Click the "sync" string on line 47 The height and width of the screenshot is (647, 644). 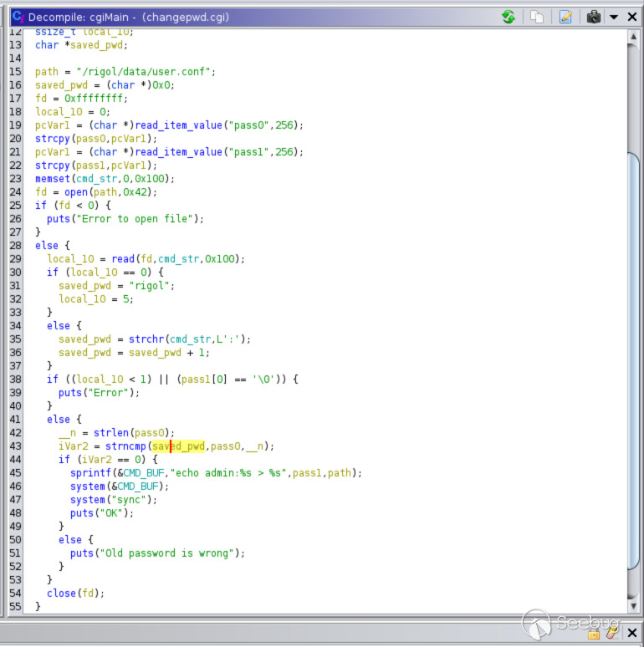(129, 500)
